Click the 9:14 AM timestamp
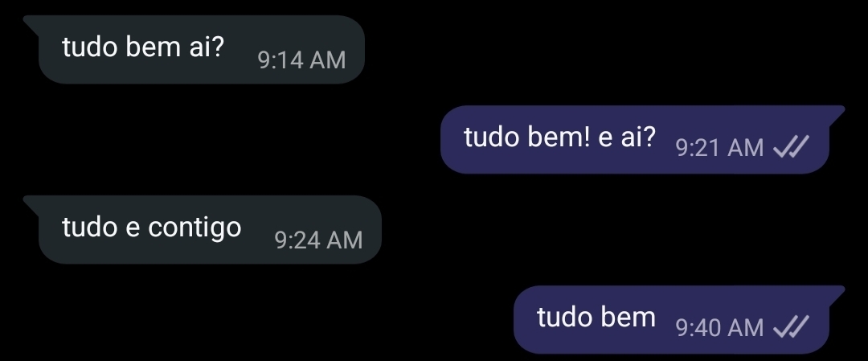This screenshot has width=868, height=361. point(301,59)
